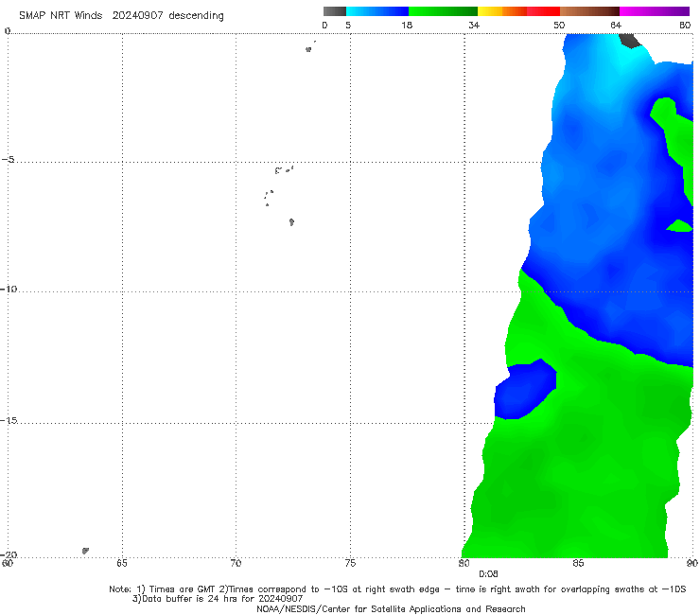Click the longitude axis label '60'

(8, 563)
